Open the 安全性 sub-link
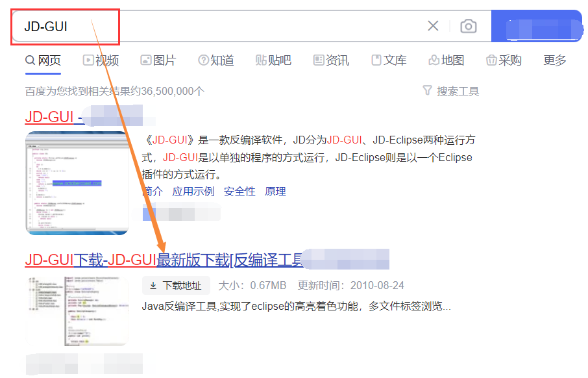 [x=239, y=192]
